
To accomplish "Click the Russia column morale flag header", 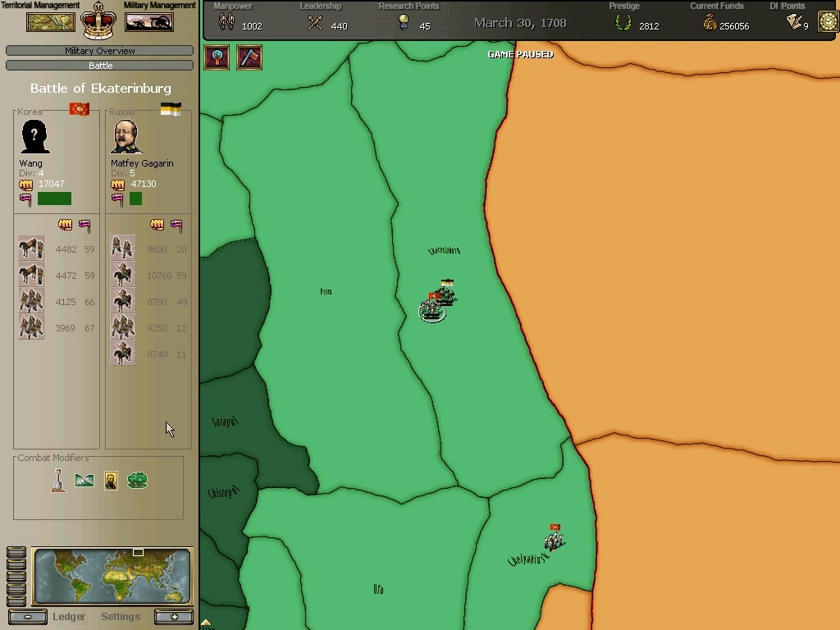I will coord(176,226).
